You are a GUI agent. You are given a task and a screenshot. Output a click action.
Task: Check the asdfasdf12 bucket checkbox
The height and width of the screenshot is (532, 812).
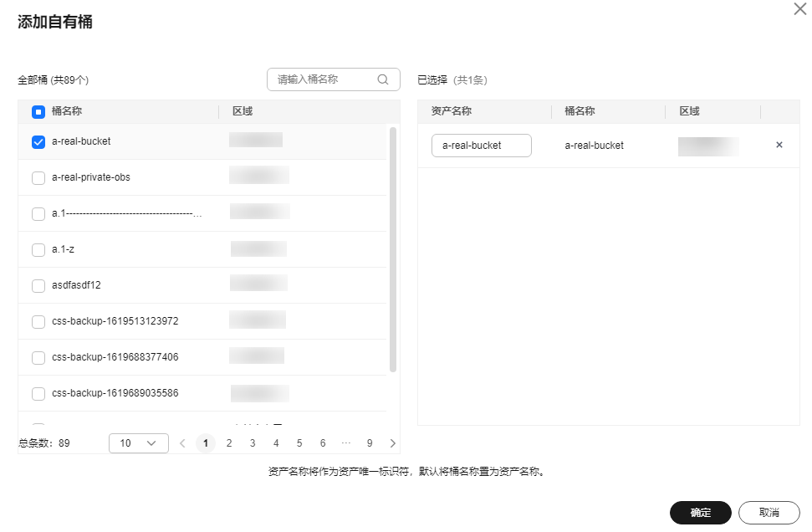pos(38,286)
